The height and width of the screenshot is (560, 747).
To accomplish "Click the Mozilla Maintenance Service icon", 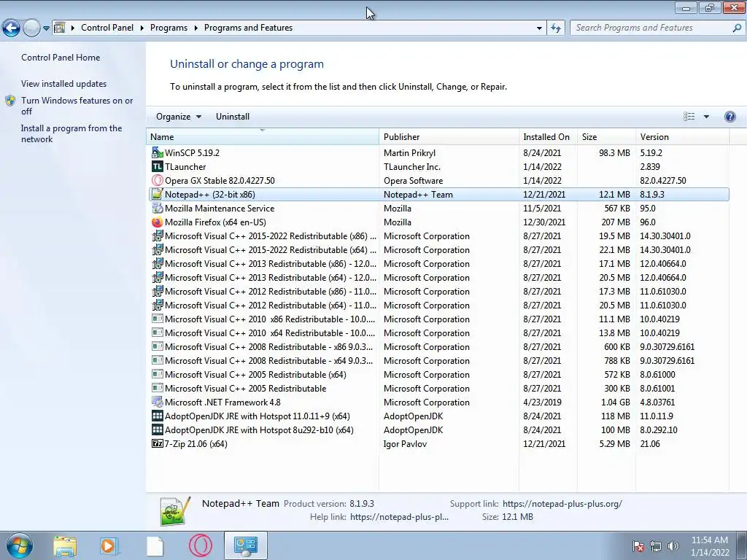I will [158, 208].
